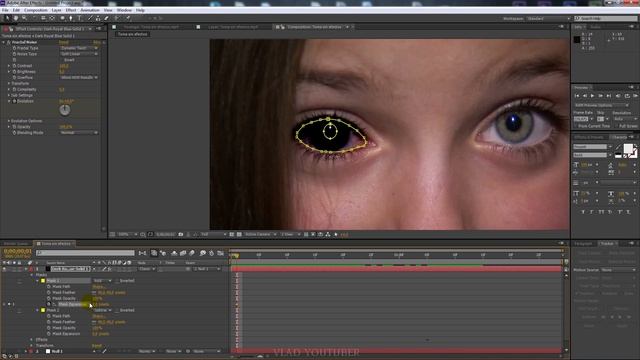Select the Selection arrow tool
Image resolution: width=640 pixels, height=360 pixels.
click(x=7, y=18)
